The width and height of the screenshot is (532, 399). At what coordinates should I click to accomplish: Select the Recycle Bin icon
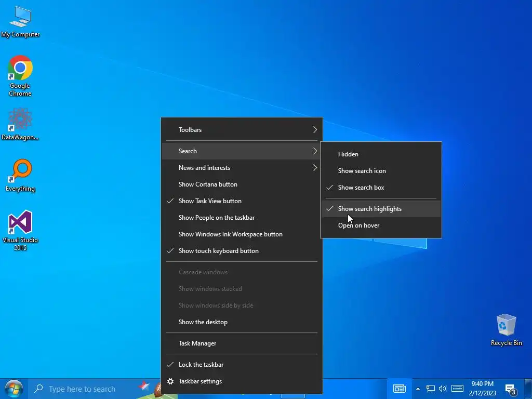[506, 329]
